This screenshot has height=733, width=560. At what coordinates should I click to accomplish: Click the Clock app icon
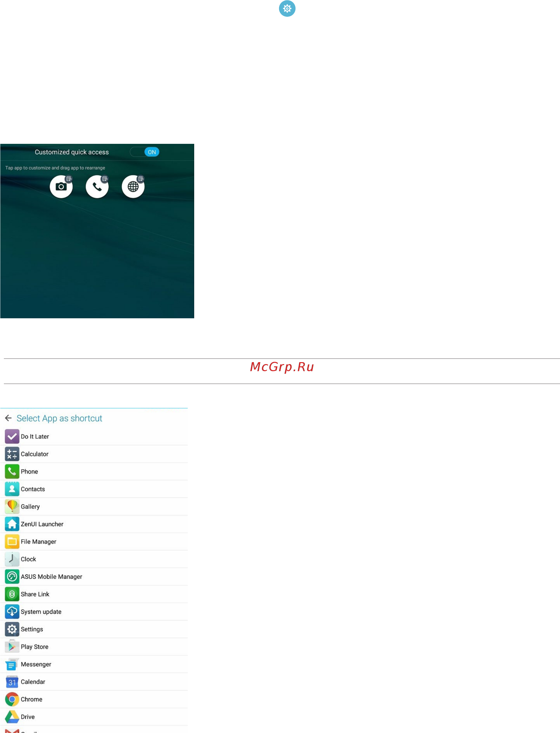(12, 559)
